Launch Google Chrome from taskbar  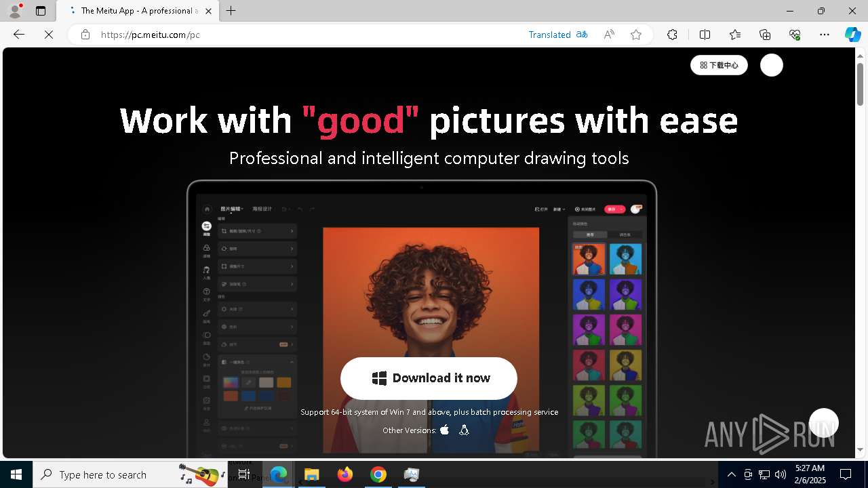coord(378,474)
